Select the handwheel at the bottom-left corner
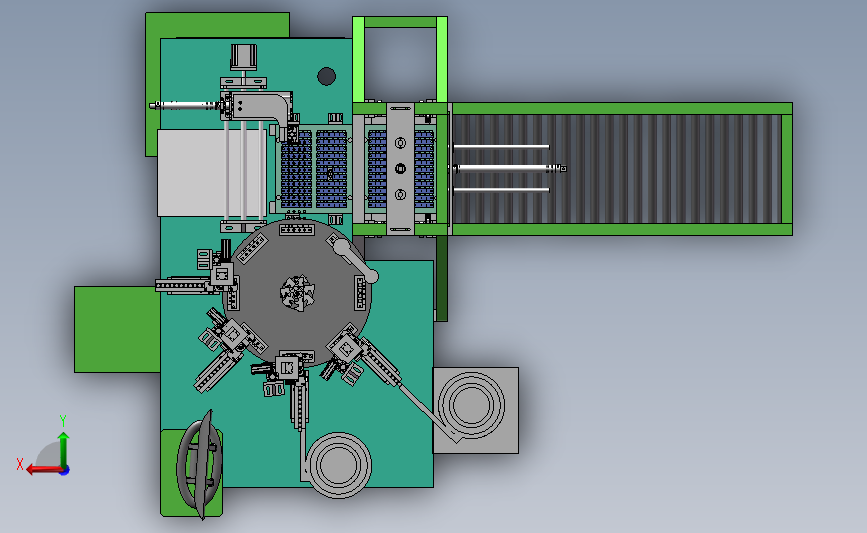The image size is (867, 533). tap(200, 464)
